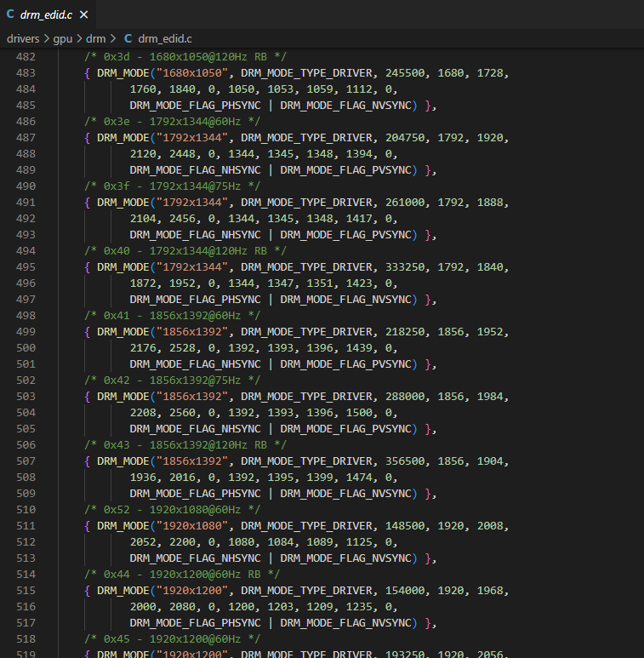Click the value 154000 on line 515

tap(405, 591)
